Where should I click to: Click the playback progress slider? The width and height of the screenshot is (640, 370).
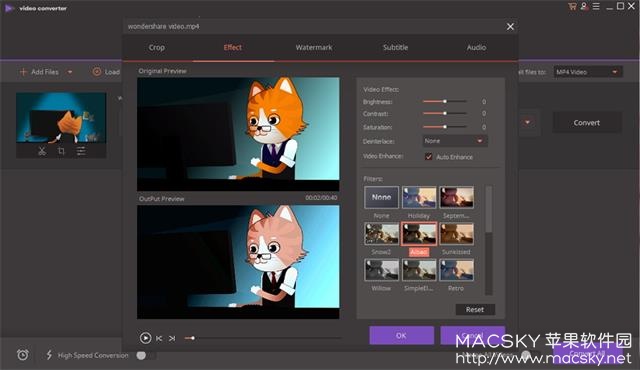coord(262,338)
